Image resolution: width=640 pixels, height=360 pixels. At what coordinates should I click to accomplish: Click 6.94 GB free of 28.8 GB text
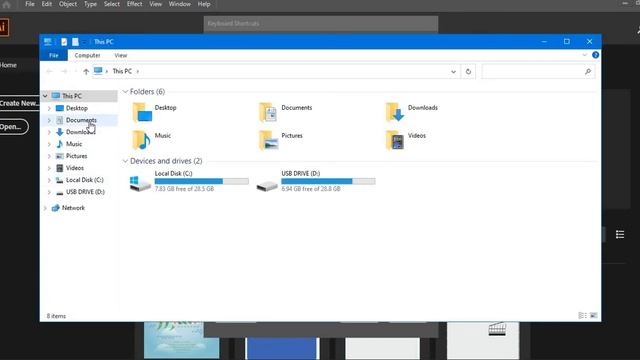click(311, 189)
